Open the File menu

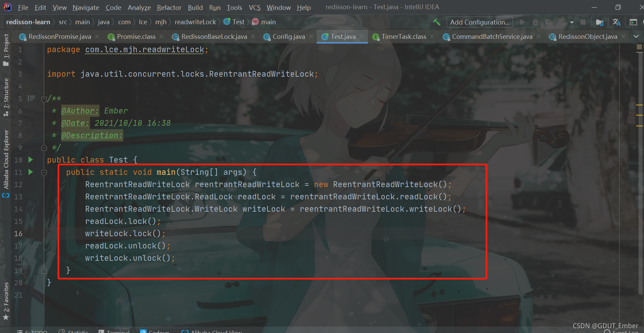[23, 7]
